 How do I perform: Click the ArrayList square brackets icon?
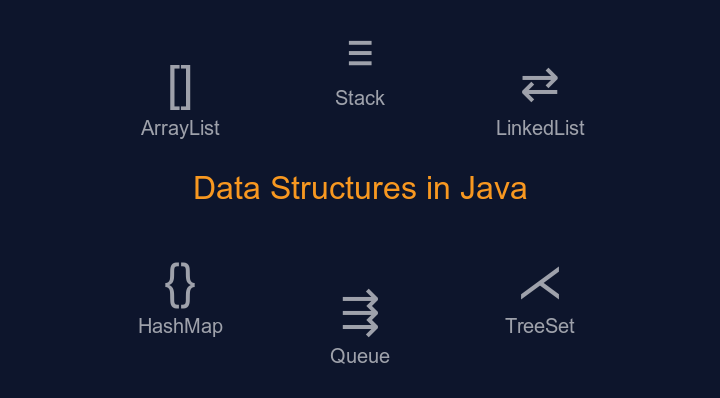[x=180, y=87]
